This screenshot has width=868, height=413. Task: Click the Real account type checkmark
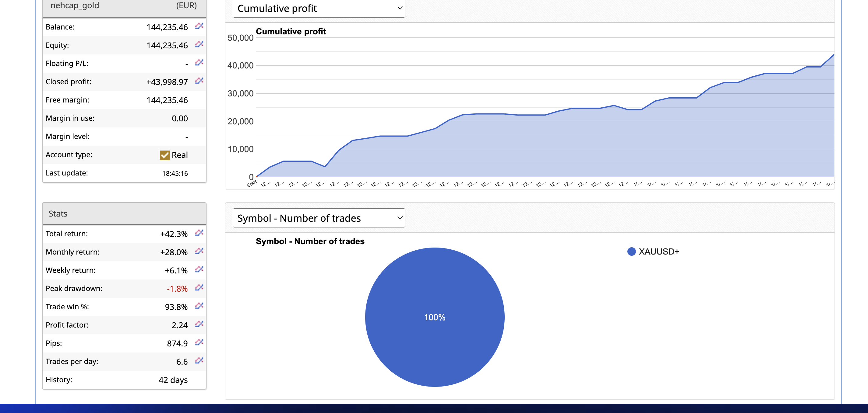coord(164,155)
